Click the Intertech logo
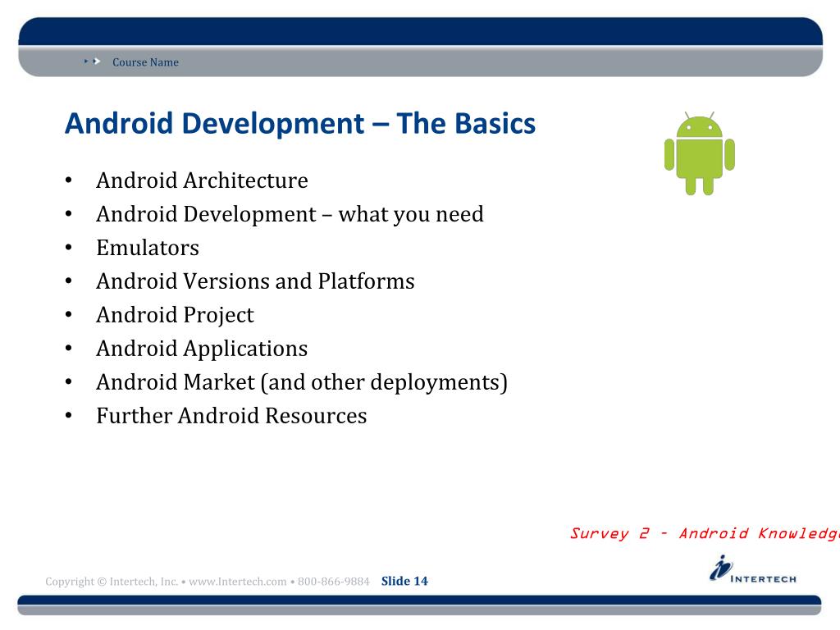This screenshot has width=840, height=630. click(753, 569)
